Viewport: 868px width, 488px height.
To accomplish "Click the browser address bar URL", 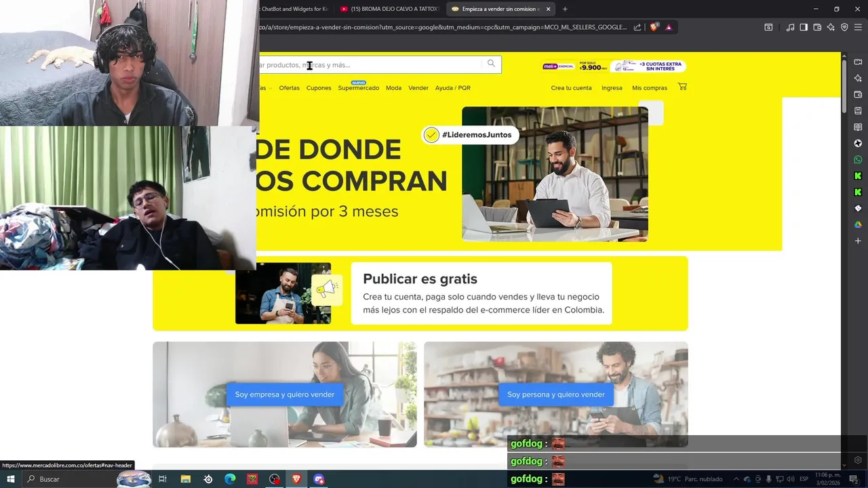I will point(442,27).
